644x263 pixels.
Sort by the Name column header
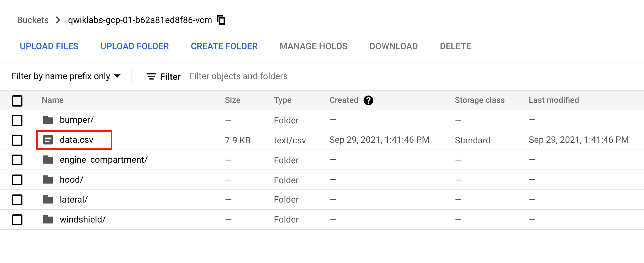(53, 100)
